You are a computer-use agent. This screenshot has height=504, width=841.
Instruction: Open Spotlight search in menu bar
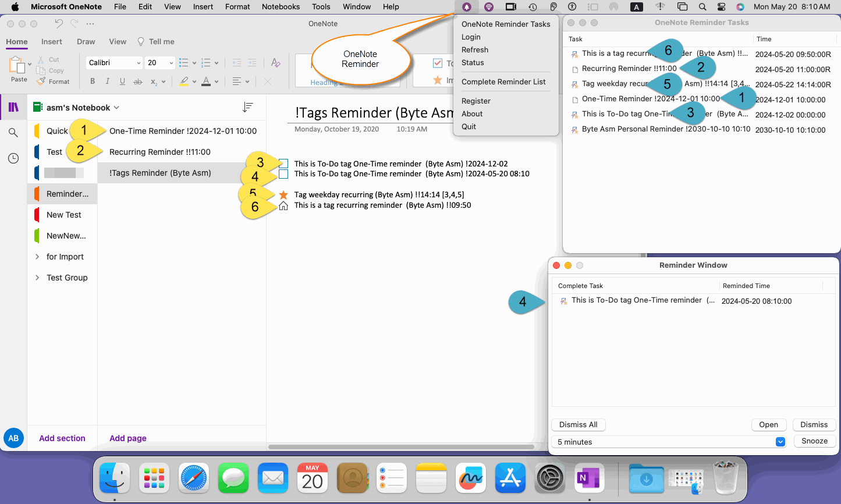click(702, 7)
